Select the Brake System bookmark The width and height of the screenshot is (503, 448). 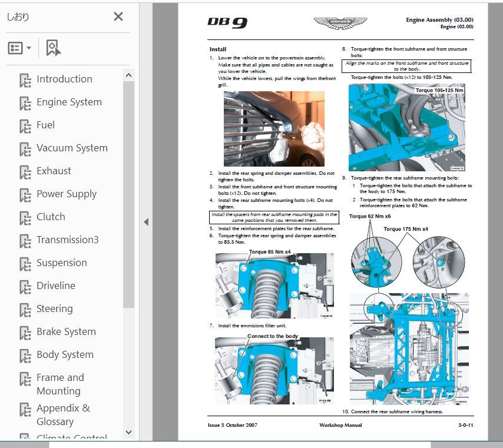[66, 331]
